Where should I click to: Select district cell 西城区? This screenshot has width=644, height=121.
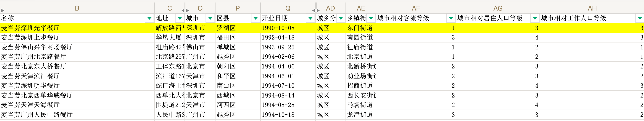[x=238, y=95]
